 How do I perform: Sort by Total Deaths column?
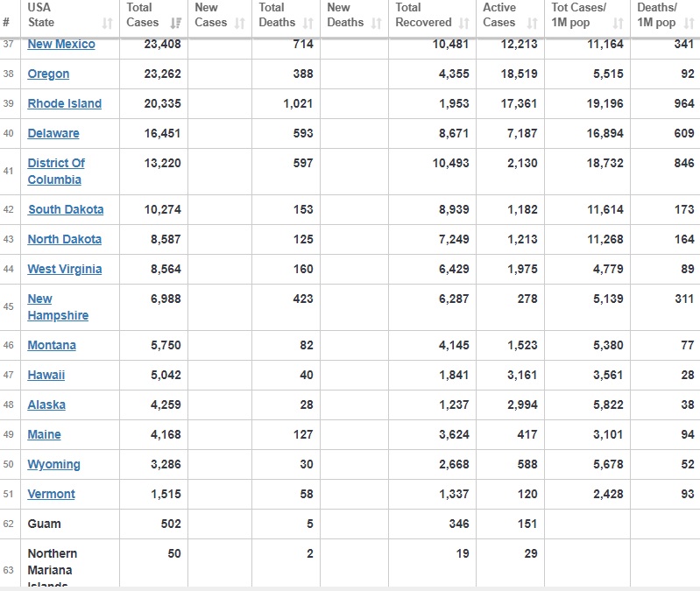click(286, 15)
